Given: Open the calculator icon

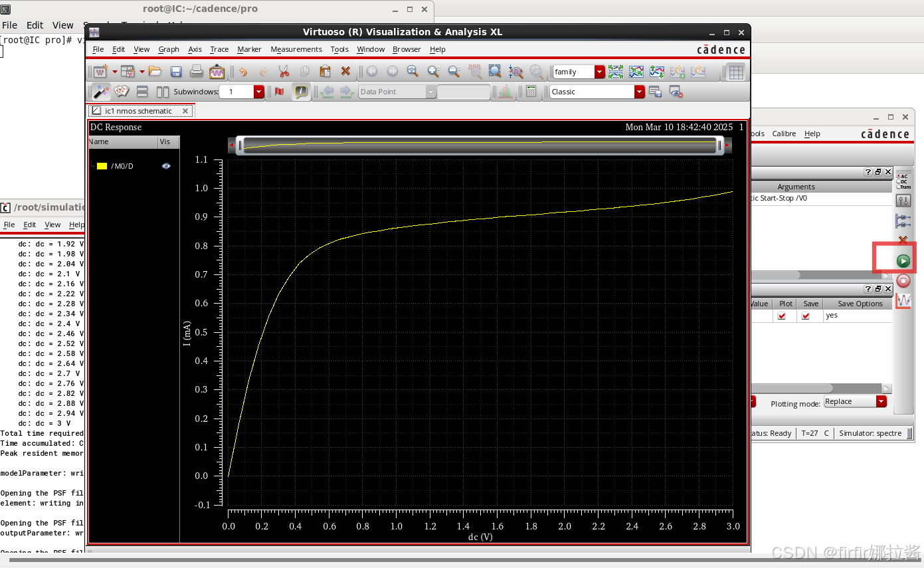Looking at the screenshot, I should point(531,92).
